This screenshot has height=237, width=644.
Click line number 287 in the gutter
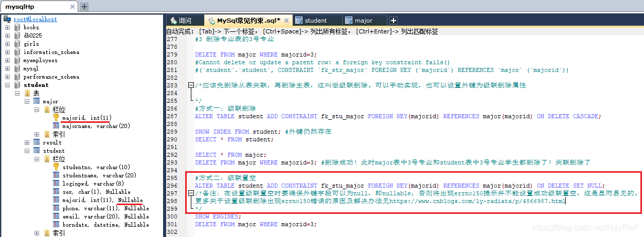point(172,116)
